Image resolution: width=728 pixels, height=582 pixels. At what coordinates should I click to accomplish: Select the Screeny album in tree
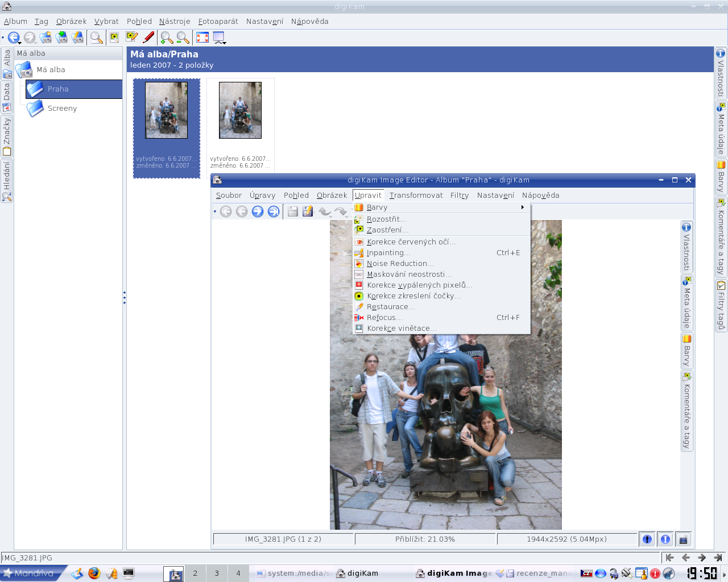pyautogui.click(x=62, y=109)
